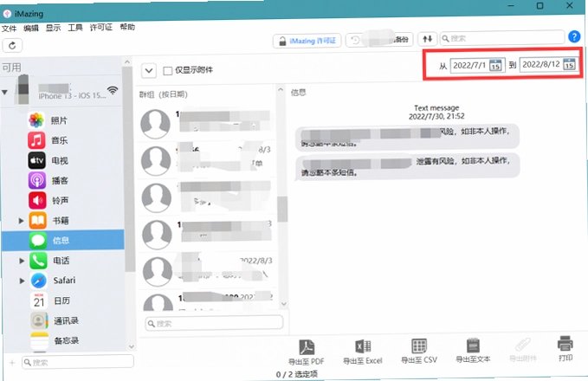Select the iPhone 13 device entry
Image resolution: width=588 pixels, height=381 pixels.
[x=61, y=90]
